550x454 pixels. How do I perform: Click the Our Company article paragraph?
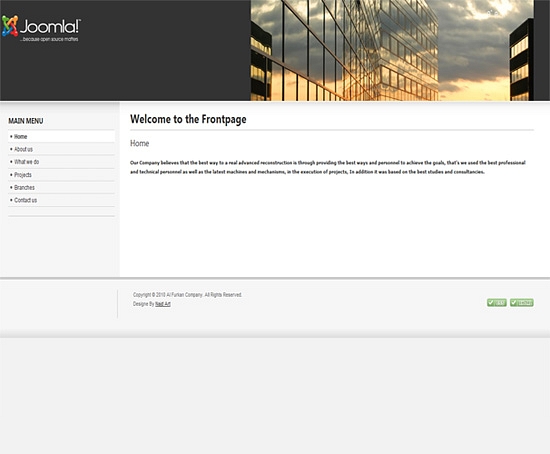(328, 167)
